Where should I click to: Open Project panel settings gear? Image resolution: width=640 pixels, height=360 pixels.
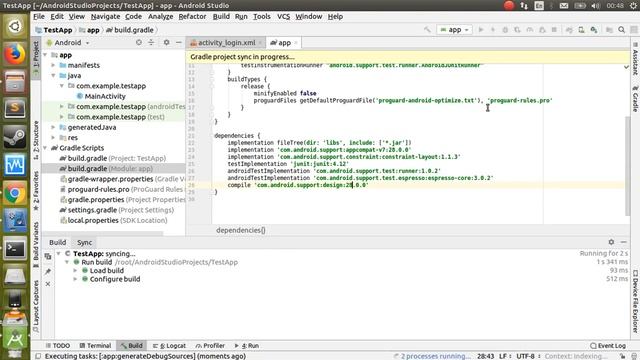point(167,42)
